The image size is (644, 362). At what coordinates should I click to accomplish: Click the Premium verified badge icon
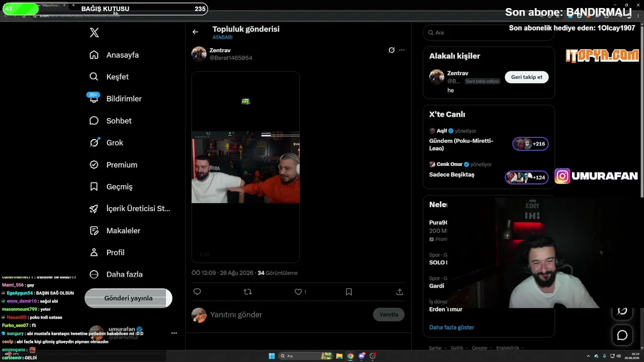[x=94, y=164]
